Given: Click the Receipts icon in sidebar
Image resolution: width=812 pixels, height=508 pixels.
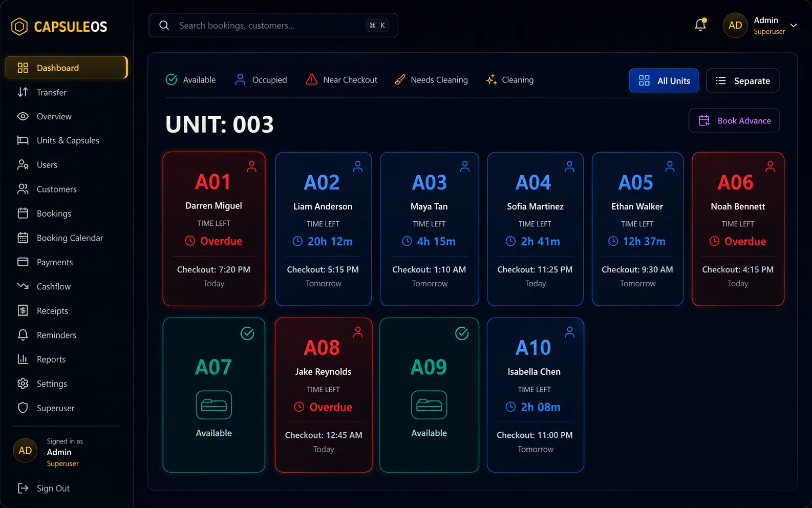Looking at the screenshot, I should [23, 310].
